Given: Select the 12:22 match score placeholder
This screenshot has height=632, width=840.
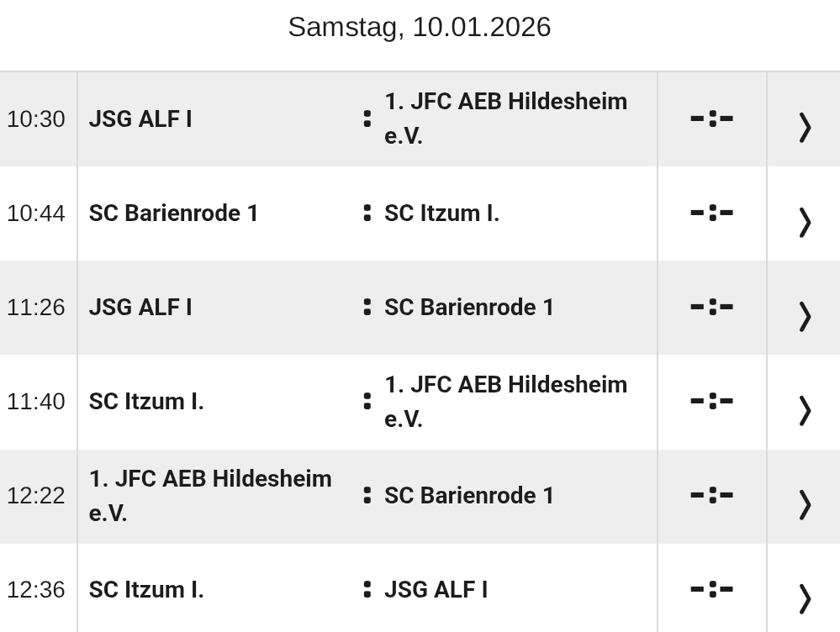Looking at the screenshot, I should point(711,496).
